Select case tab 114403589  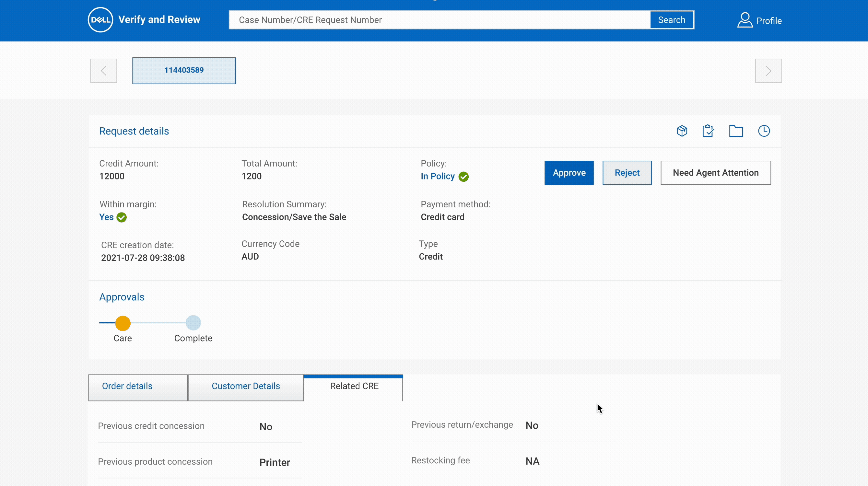[184, 70]
